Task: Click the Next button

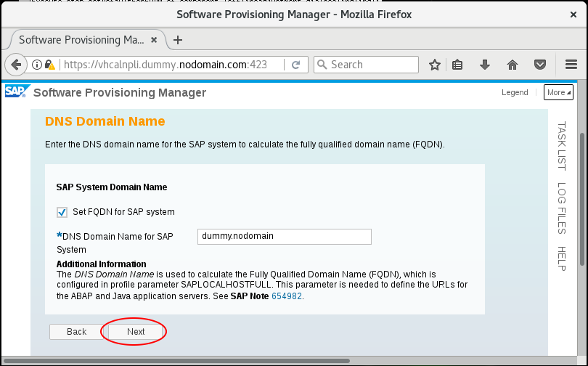Action: (x=135, y=332)
